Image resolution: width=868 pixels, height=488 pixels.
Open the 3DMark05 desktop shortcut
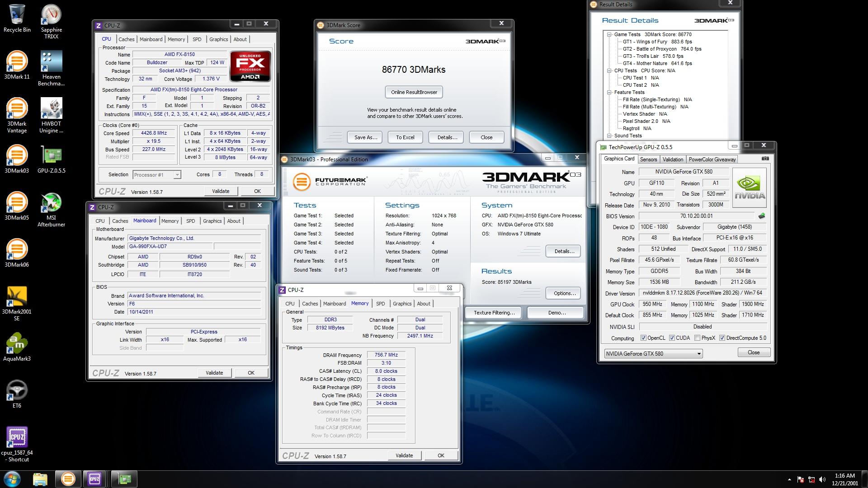point(17,206)
